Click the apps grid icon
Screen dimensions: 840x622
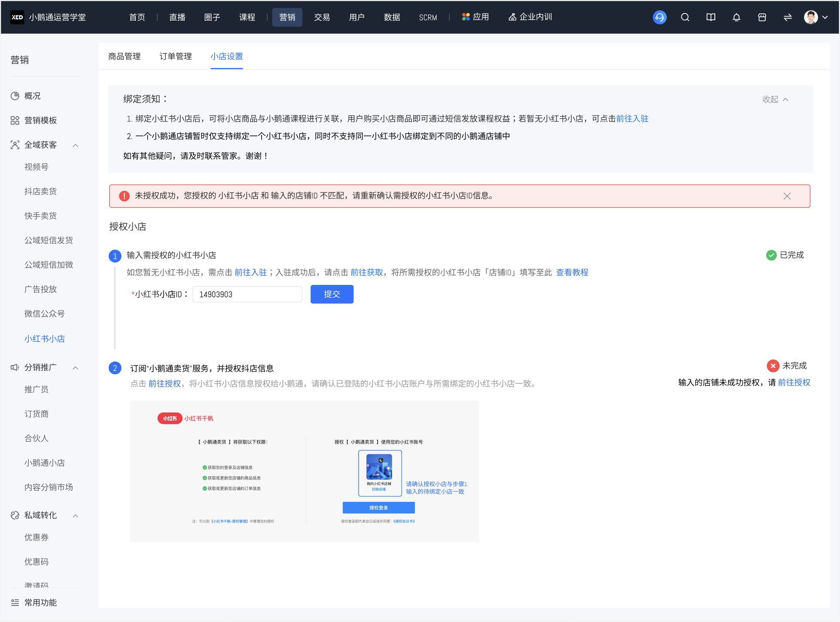465,17
